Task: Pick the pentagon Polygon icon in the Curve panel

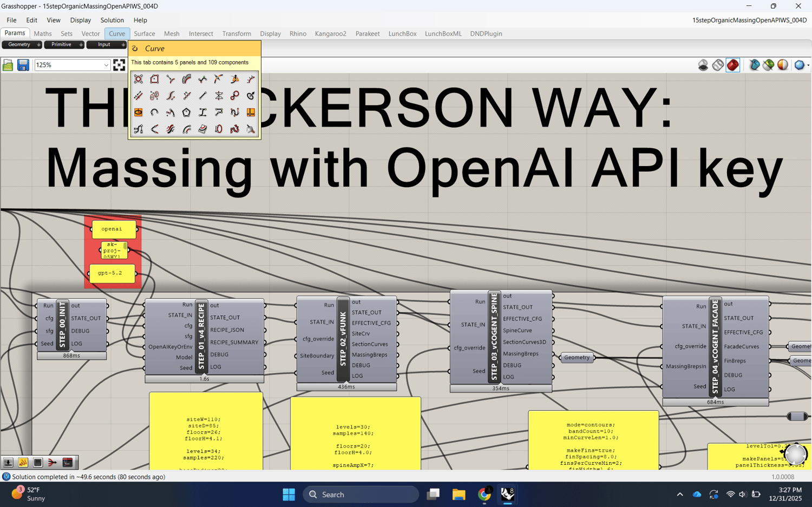Action: (186, 113)
